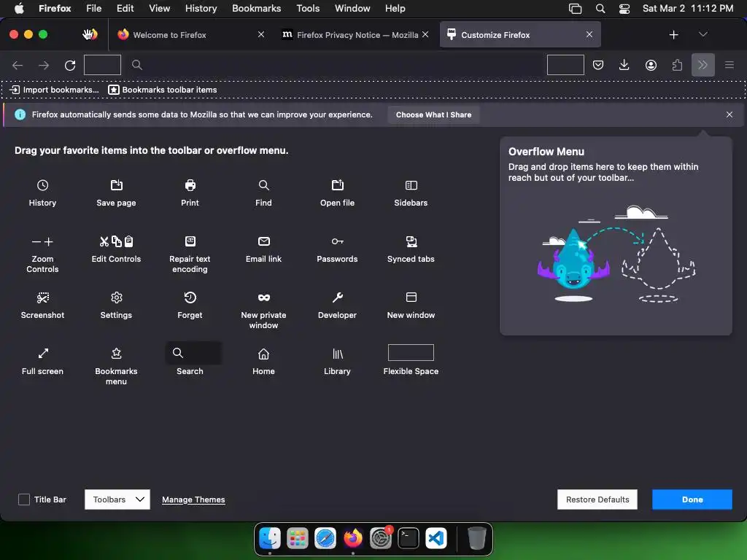Click Choose What I Share button

pyautogui.click(x=433, y=114)
